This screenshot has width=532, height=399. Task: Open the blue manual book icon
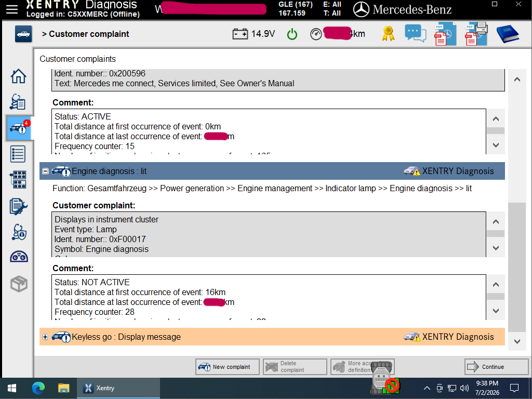pyautogui.click(x=508, y=34)
